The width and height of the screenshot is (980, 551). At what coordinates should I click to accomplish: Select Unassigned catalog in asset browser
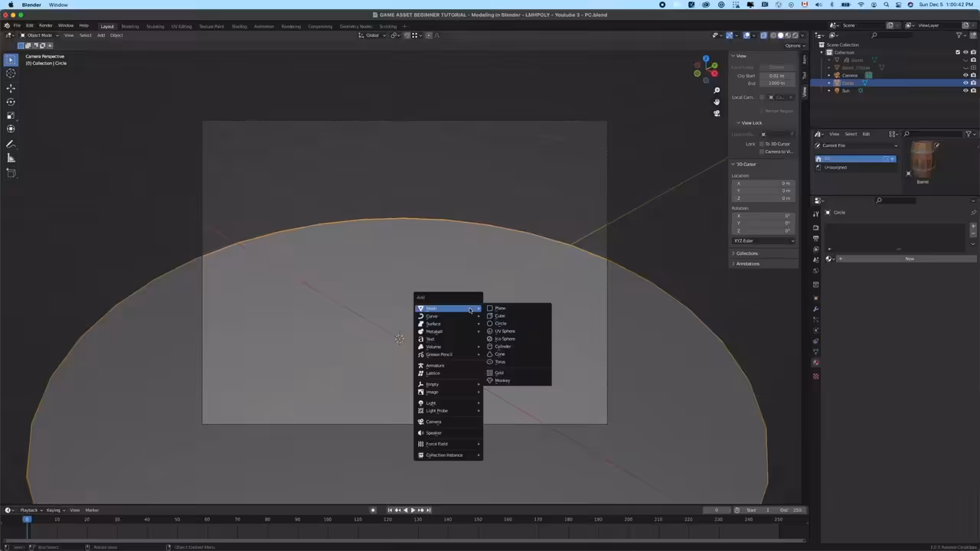point(855,167)
